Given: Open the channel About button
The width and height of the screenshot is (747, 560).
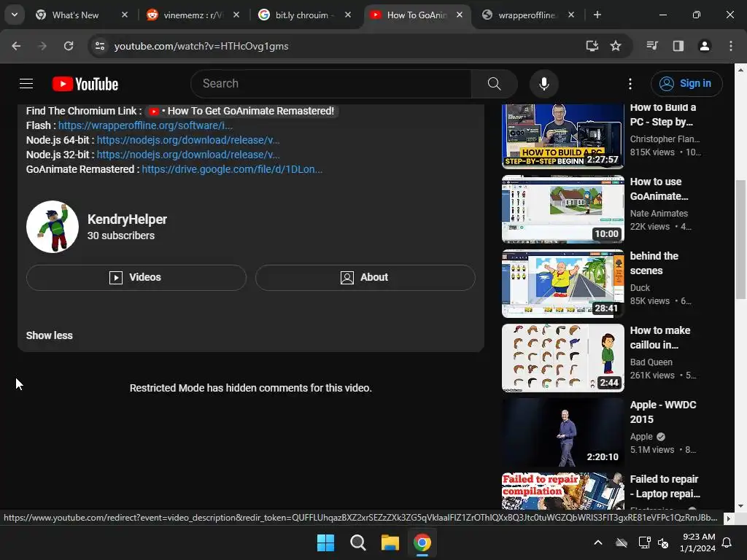Looking at the screenshot, I should pyautogui.click(x=365, y=278).
